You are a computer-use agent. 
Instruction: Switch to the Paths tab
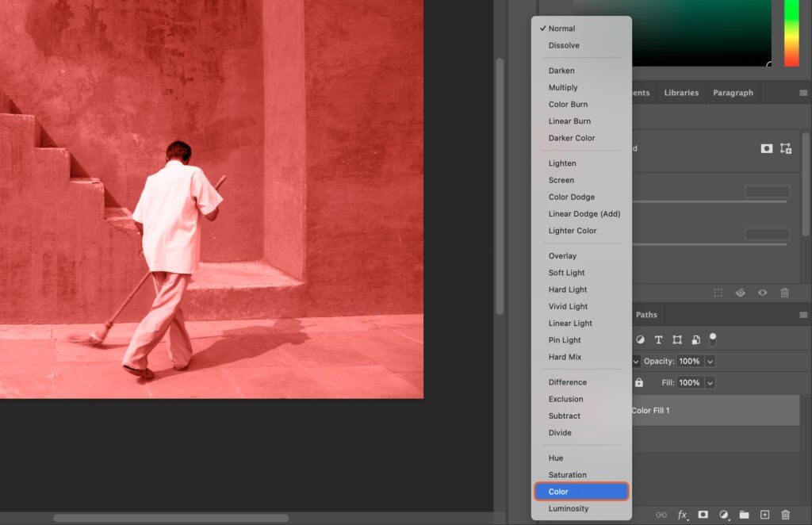646,315
